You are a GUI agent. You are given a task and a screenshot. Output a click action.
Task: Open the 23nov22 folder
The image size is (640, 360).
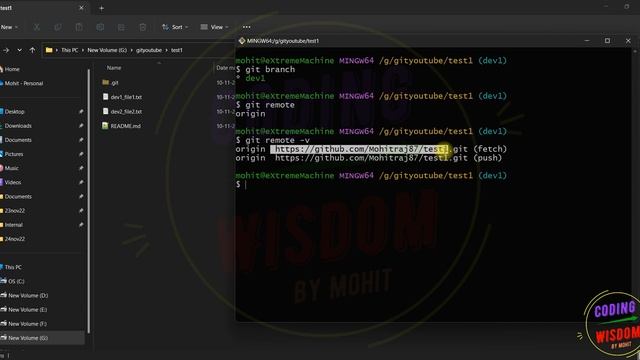(x=13, y=211)
